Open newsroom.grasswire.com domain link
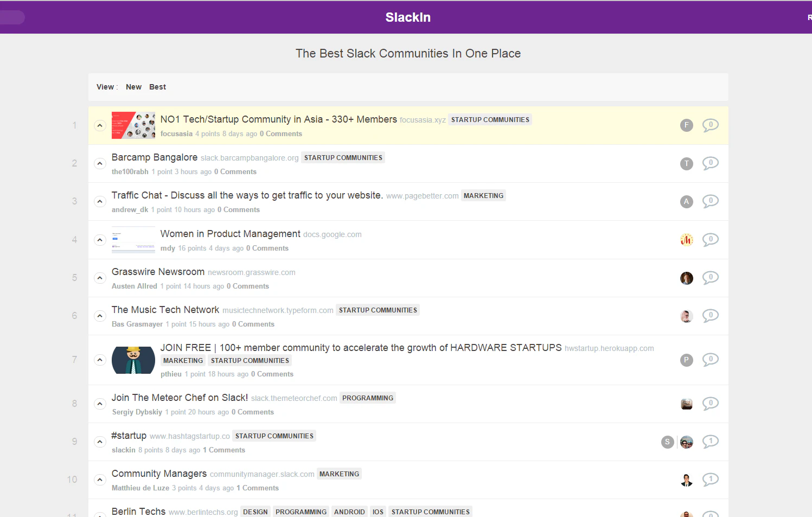This screenshot has height=517, width=812. pos(252,272)
